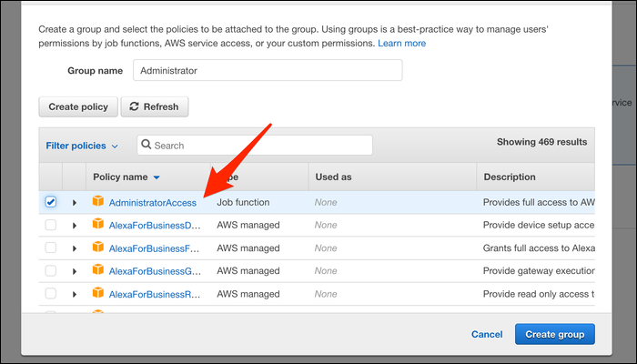Viewport: 637px width, 364px height.
Task: Open the AlexaForBusinessD... policy link
Action: [155, 226]
